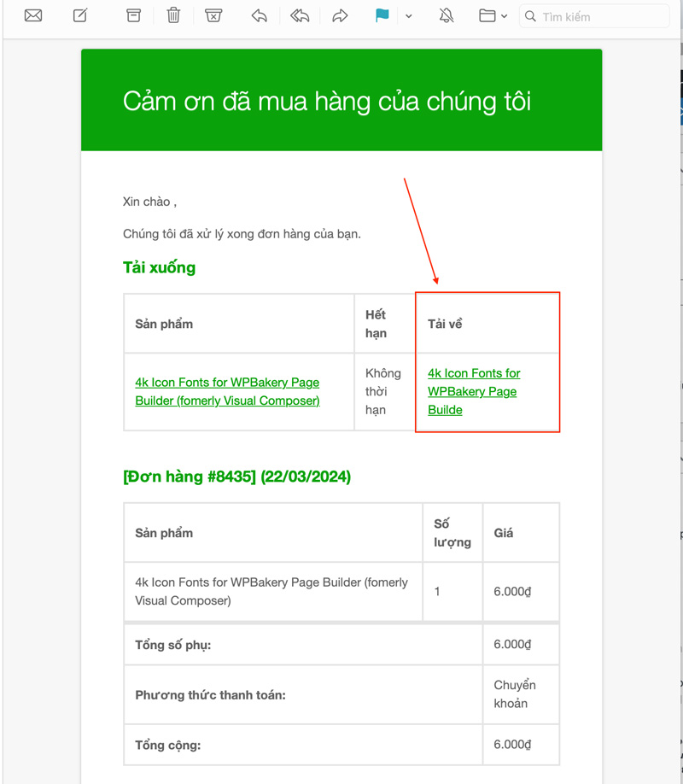Reply to the sender
The width and height of the screenshot is (683, 784).
coord(259,15)
